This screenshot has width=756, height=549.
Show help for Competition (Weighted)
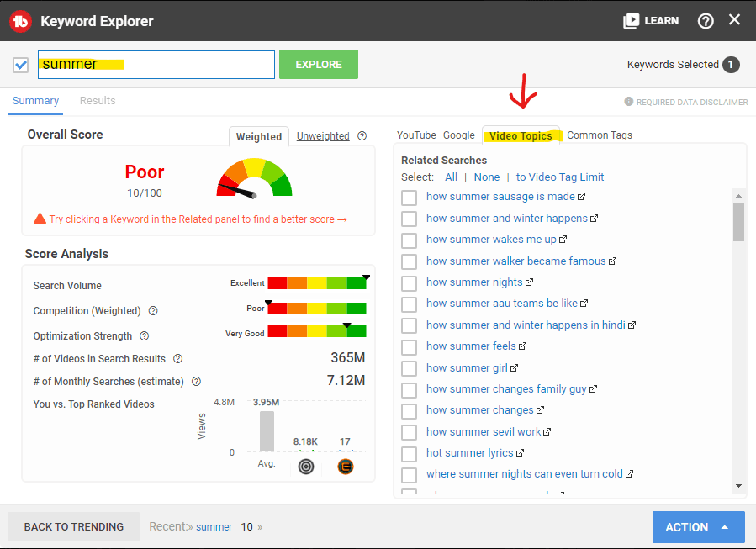pos(153,311)
